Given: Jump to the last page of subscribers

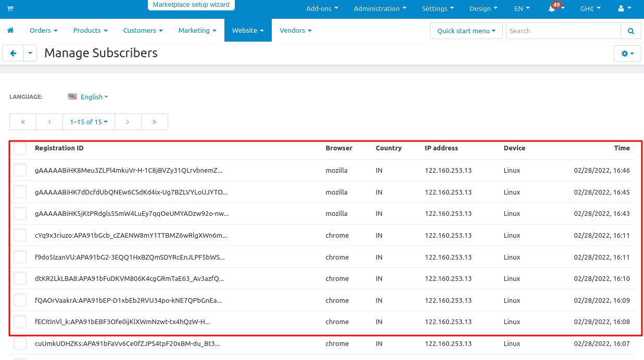Looking at the screenshot, I should pos(155,122).
